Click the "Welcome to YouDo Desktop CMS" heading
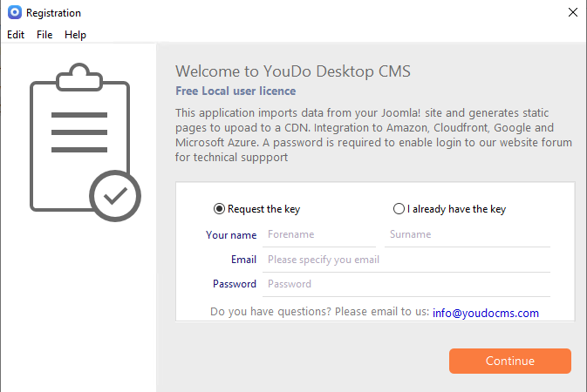Viewport: 587px width, 392px height. pyautogui.click(x=293, y=71)
